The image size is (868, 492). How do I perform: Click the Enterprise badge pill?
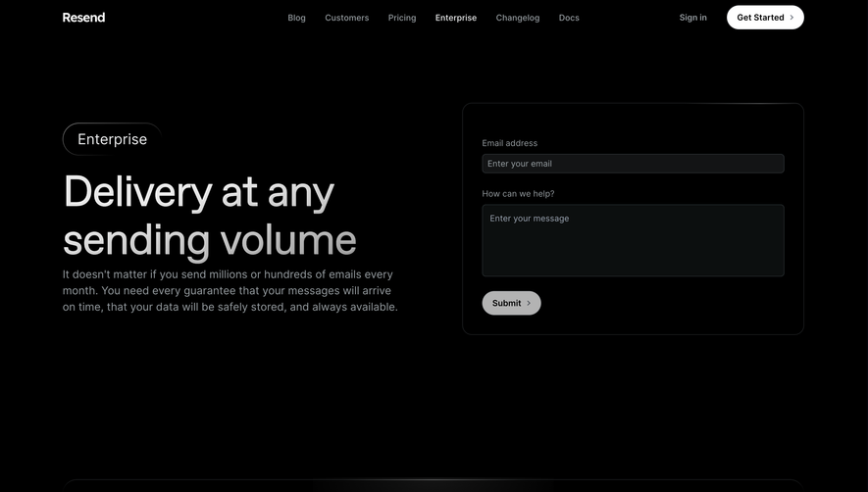click(x=112, y=139)
